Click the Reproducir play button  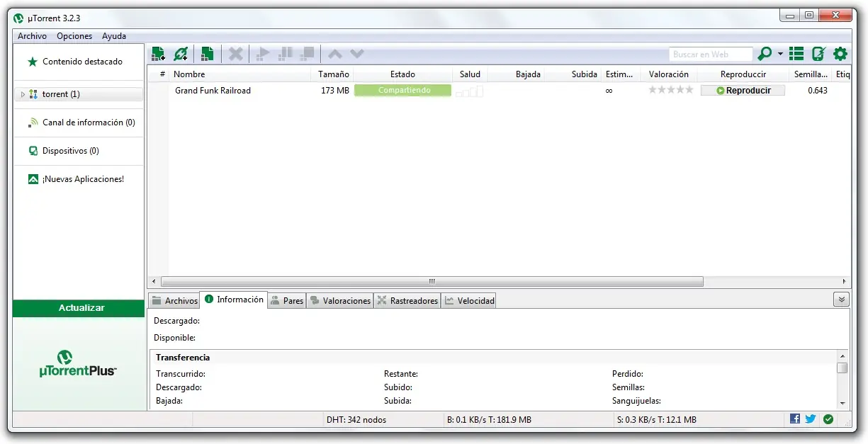(743, 91)
